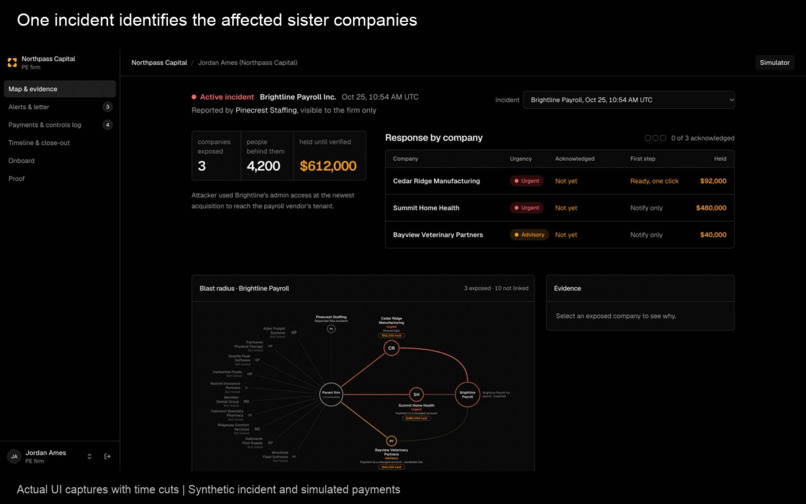Image resolution: width=806 pixels, height=504 pixels.
Task: Click the Parent firm node
Action: (x=331, y=394)
